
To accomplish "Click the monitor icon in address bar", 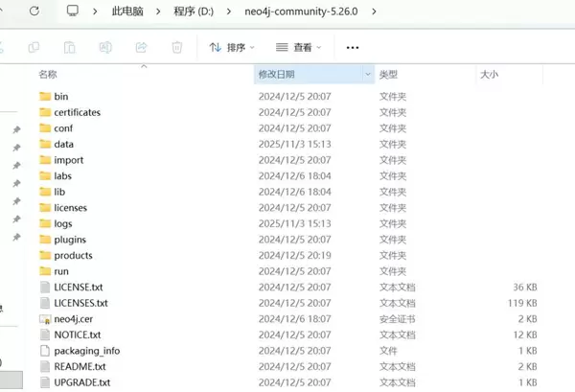I will coord(73,12).
